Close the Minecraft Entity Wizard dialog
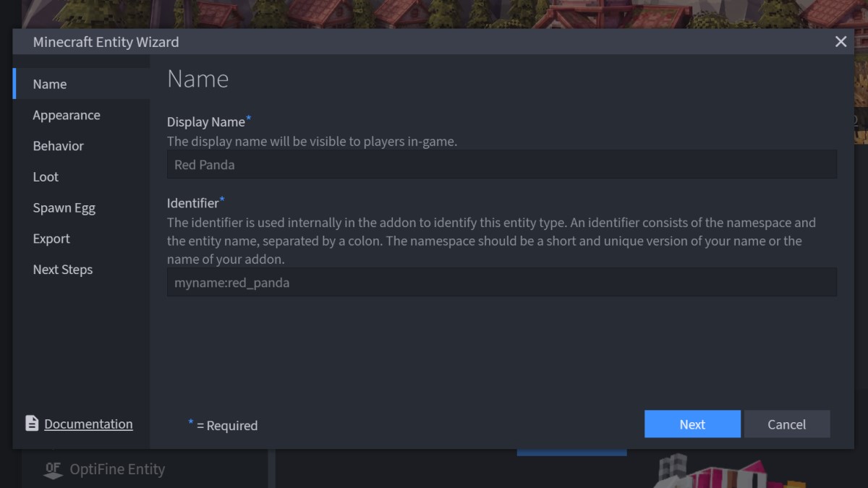The width and height of the screenshot is (868, 488). (x=841, y=42)
